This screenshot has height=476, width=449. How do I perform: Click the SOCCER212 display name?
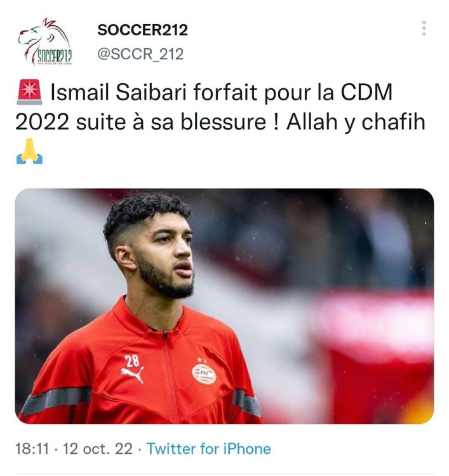pyautogui.click(x=142, y=30)
